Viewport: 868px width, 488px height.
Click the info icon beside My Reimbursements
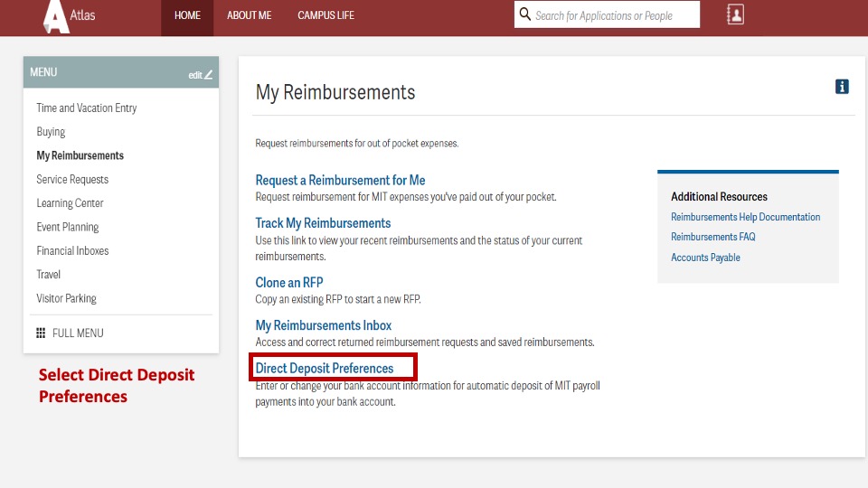tap(842, 87)
